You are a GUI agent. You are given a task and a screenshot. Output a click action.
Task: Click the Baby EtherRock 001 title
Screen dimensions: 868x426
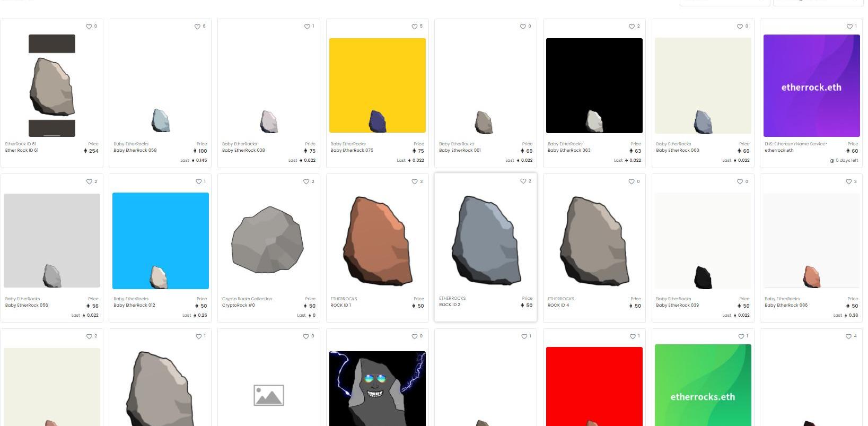[460, 150]
